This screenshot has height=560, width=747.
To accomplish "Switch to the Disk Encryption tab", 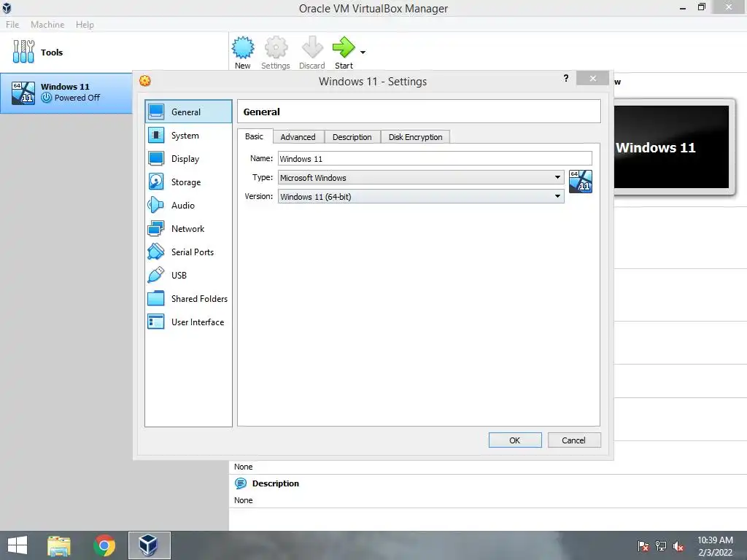I will coord(415,137).
